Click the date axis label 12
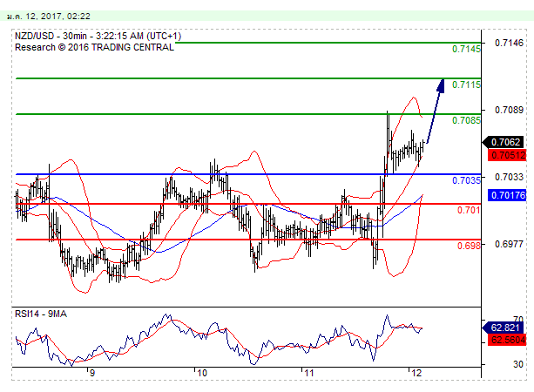This screenshot has width=534, height=392. (416, 373)
